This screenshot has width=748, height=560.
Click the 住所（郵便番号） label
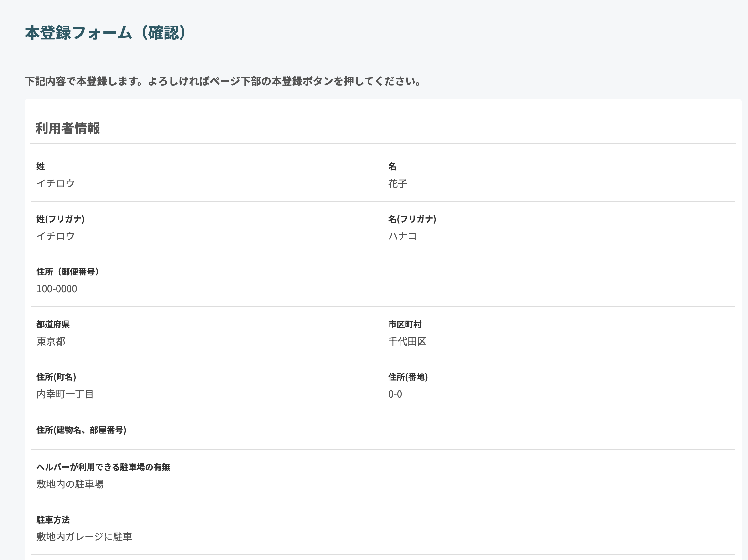[68, 272]
